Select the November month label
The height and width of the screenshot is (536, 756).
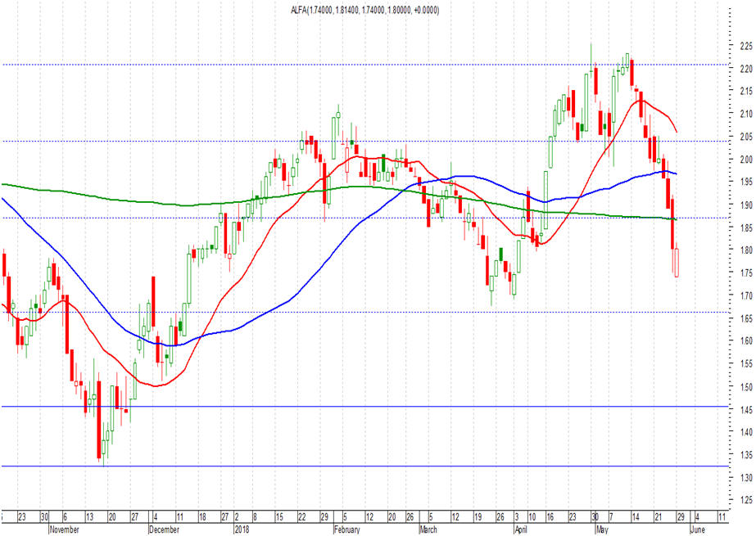(65, 529)
